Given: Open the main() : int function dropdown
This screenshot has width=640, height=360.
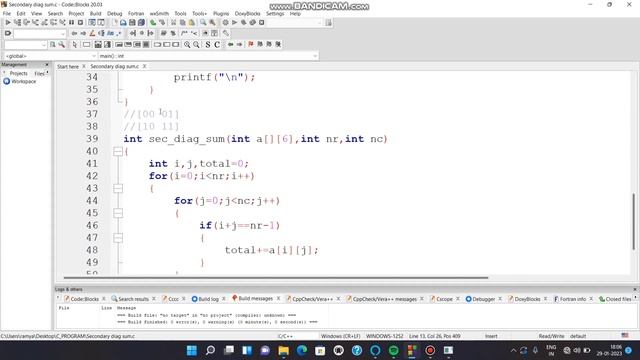Looking at the screenshot, I should click(208, 56).
